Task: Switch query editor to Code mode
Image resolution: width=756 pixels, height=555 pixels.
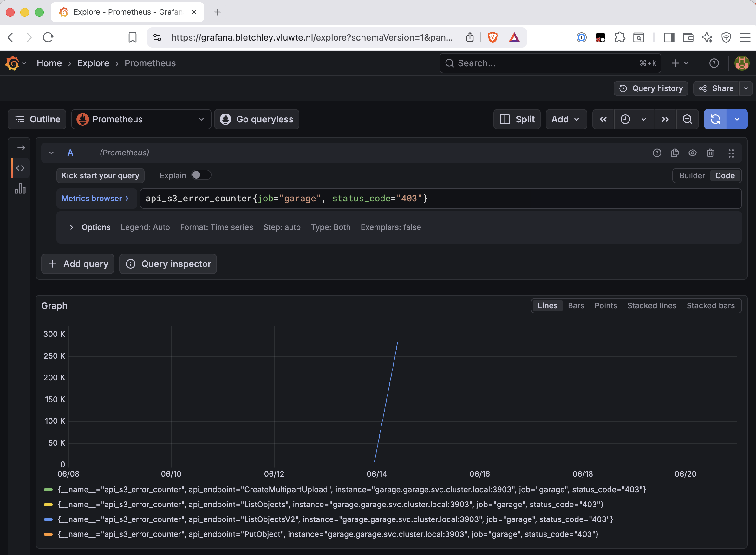Action: [725, 176]
